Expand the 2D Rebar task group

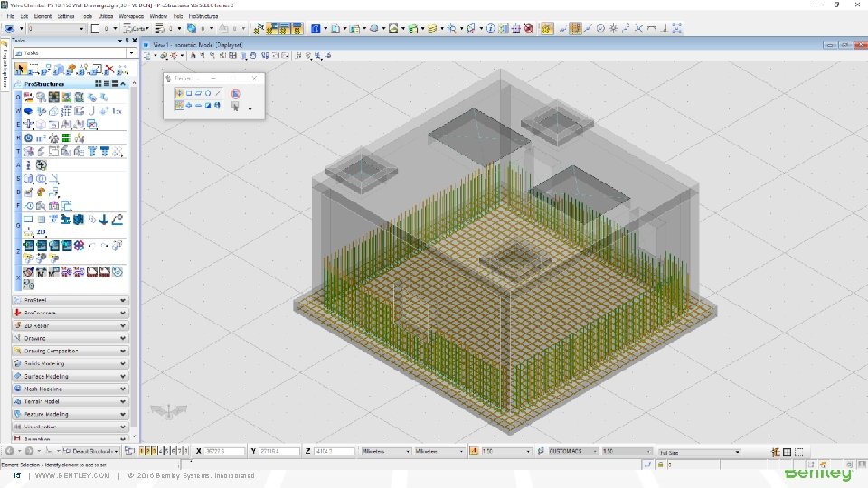click(71, 325)
